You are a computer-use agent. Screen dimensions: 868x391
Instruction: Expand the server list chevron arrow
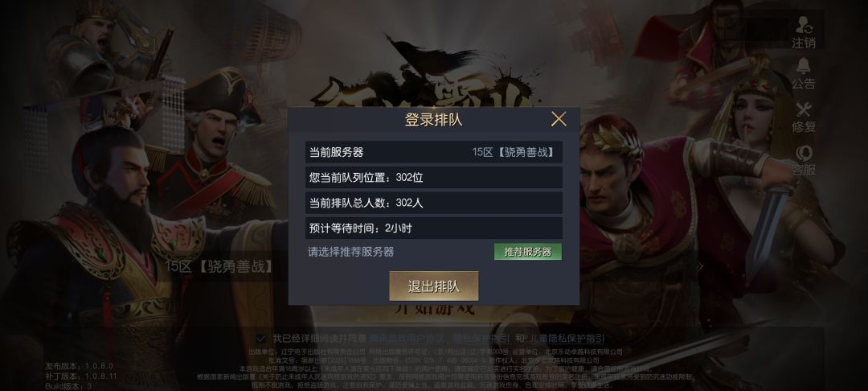pyautogui.click(x=699, y=266)
